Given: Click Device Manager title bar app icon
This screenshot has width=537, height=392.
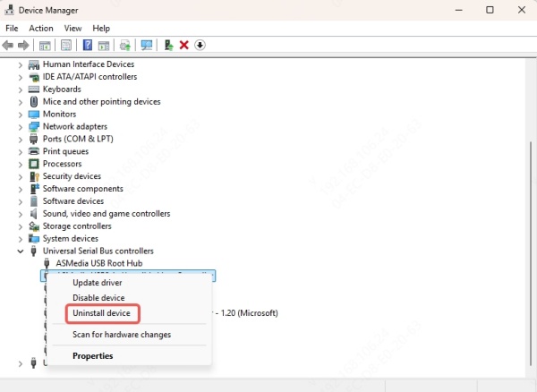Looking at the screenshot, I should click(x=9, y=10).
